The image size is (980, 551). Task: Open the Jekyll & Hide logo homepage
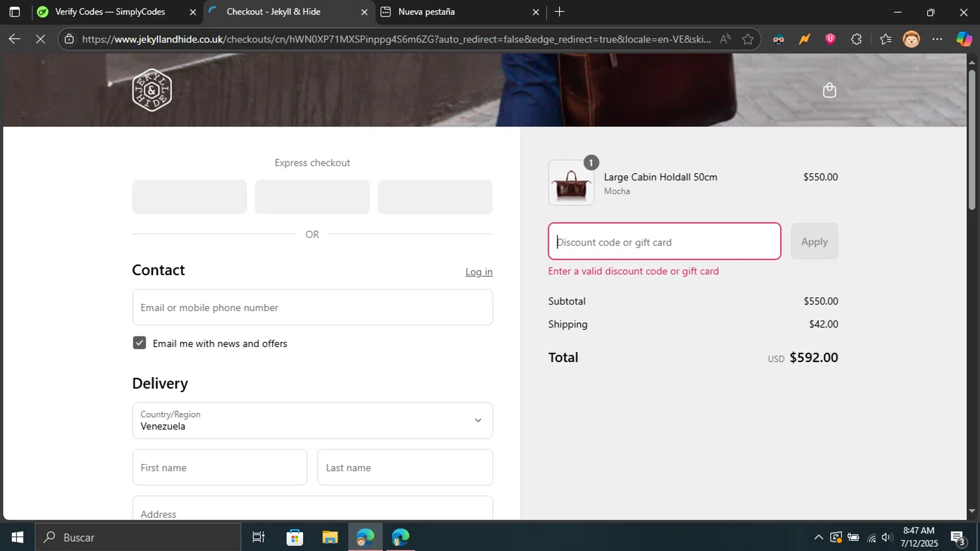coord(152,90)
